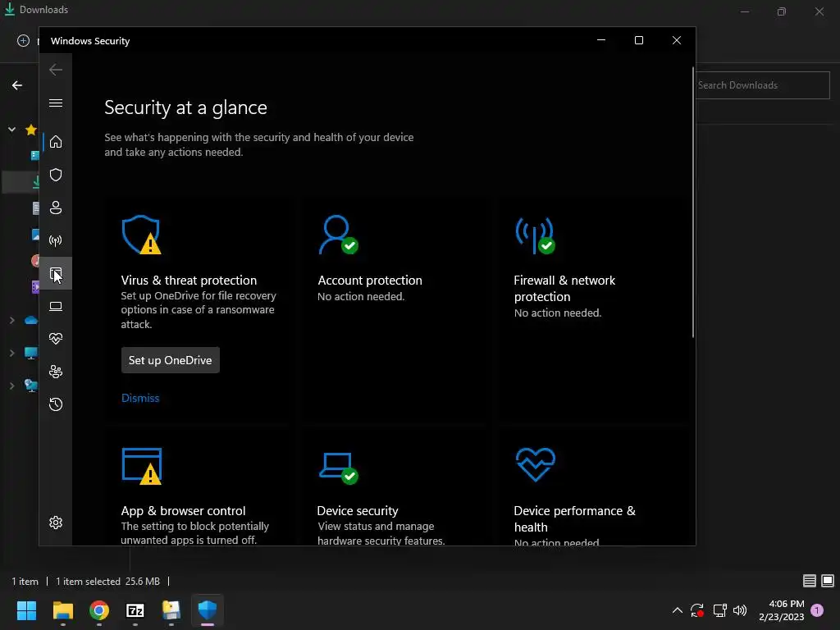Open File Explorer from taskbar
This screenshot has width=840, height=630.
63,610
